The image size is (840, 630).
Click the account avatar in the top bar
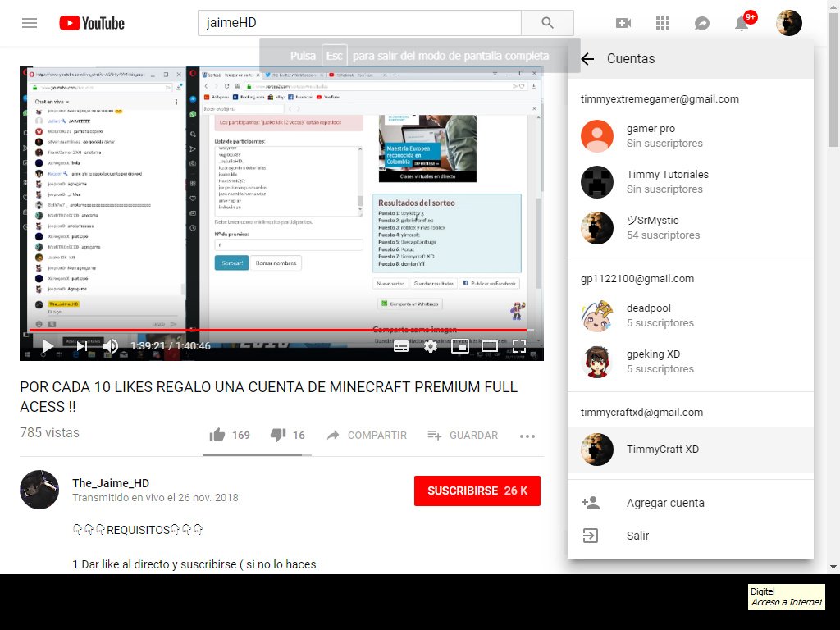click(x=789, y=23)
